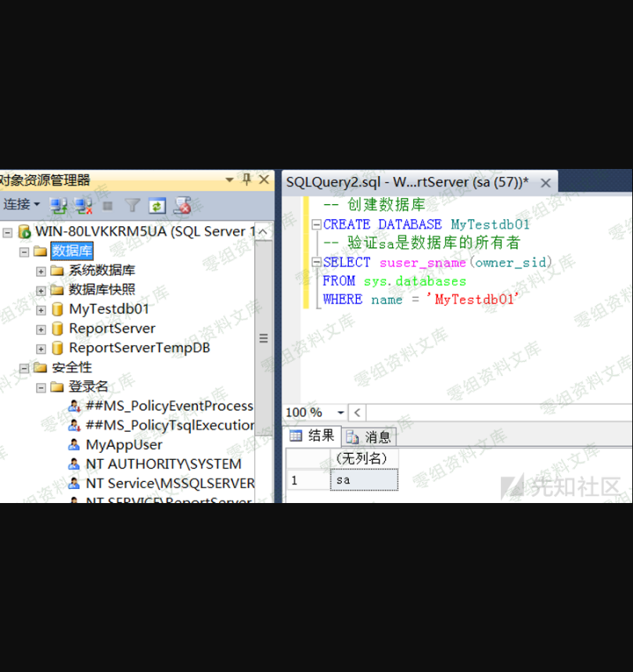Select the MyAppUser login icon
This screenshot has width=633, height=672.
[x=74, y=444]
